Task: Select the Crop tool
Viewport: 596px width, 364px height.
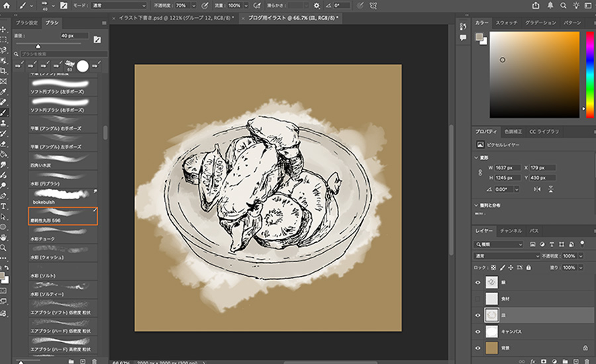Action: 4,71
